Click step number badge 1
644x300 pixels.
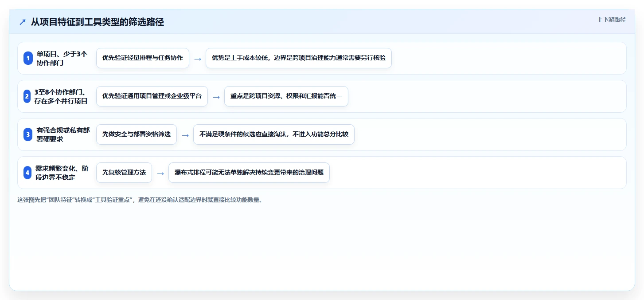point(28,58)
